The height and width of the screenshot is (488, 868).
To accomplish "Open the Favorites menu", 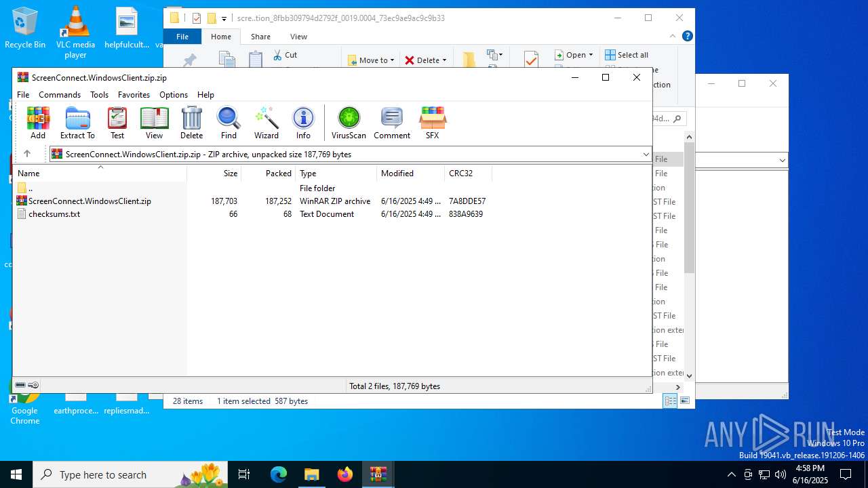I will pos(134,95).
